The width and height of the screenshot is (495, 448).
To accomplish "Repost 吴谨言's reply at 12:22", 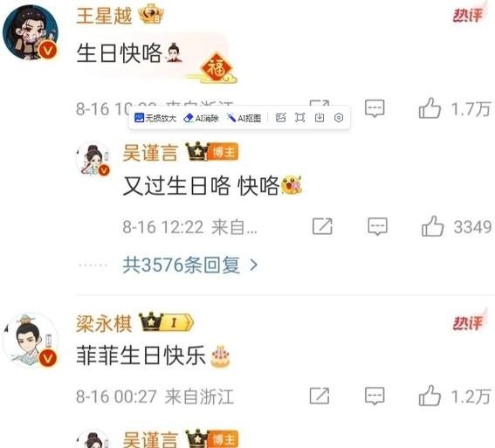I will (x=322, y=226).
